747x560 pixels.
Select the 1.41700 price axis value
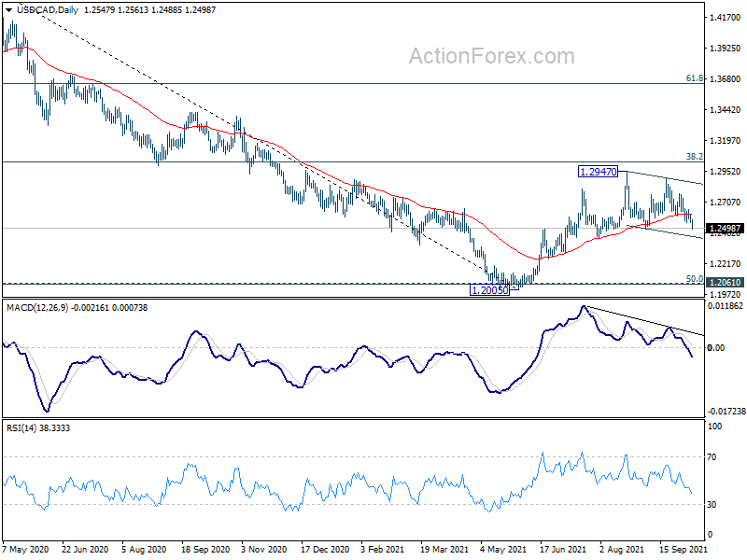(x=726, y=18)
